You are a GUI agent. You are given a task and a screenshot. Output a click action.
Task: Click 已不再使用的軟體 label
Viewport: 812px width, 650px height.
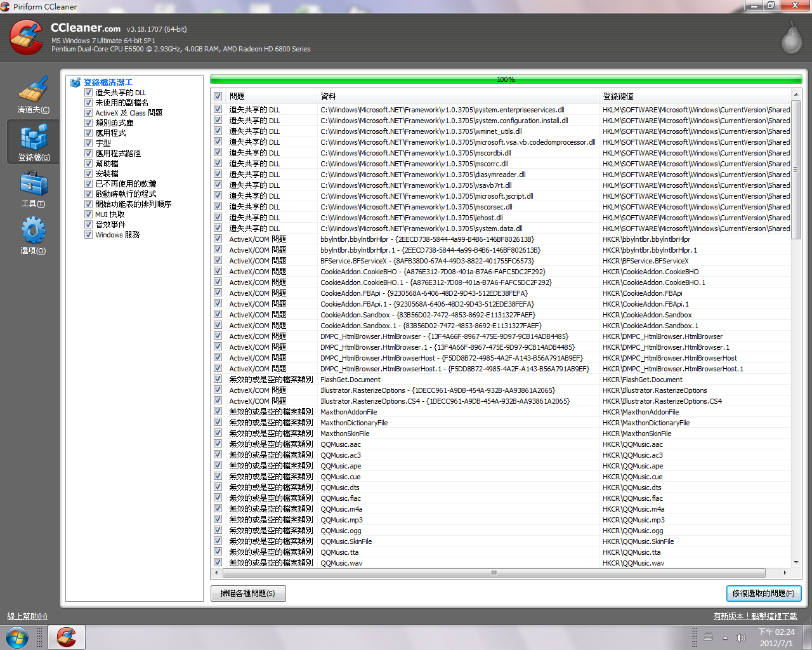coord(126,184)
